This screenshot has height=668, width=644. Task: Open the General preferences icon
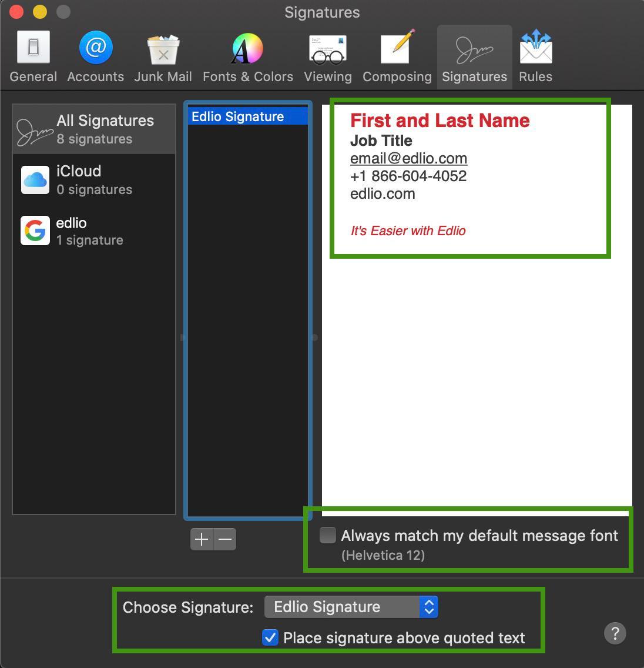click(33, 56)
